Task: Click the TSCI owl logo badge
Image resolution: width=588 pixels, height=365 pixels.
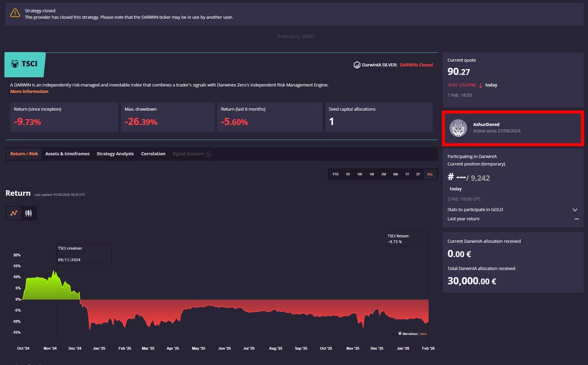Action: coord(24,65)
